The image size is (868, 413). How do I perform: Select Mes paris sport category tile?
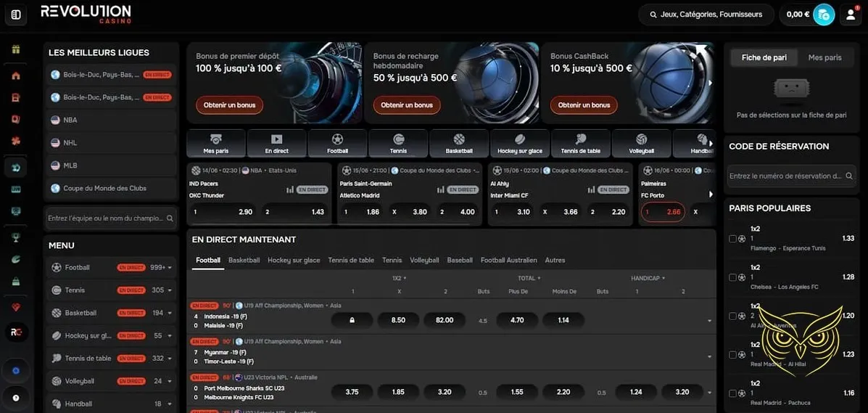[x=216, y=144]
